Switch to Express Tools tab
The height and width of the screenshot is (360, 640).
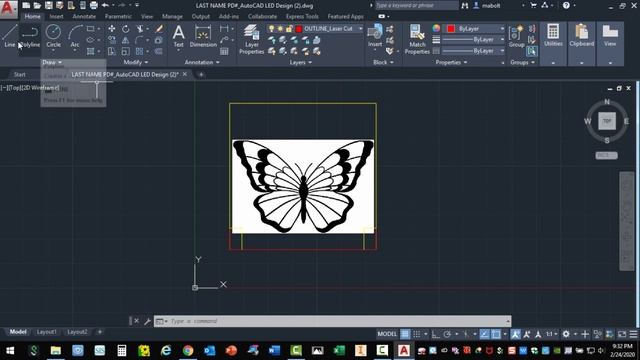[302, 16]
